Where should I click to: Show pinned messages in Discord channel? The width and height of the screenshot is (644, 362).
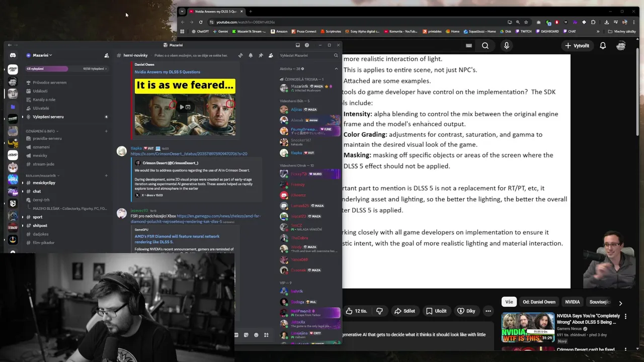tap(261, 55)
